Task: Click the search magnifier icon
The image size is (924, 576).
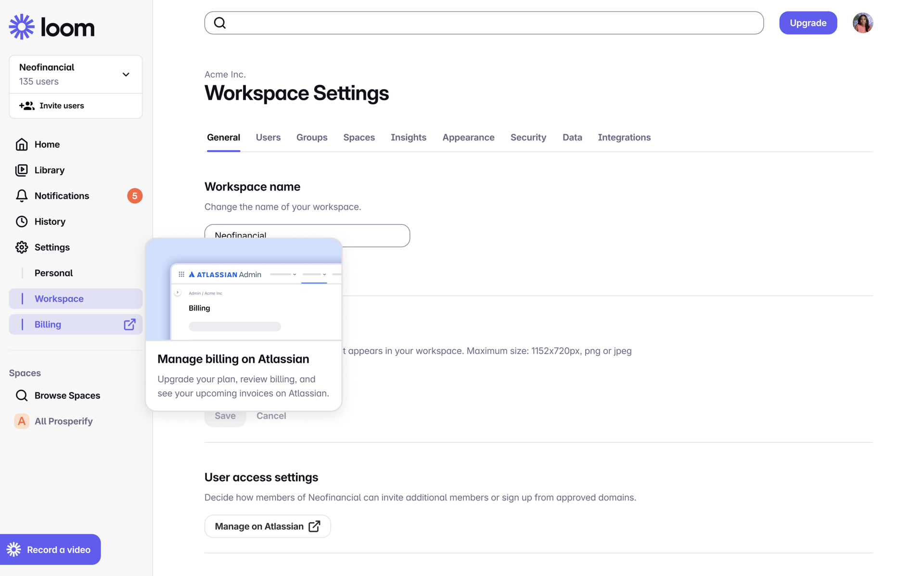Action: (x=220, y=23)
